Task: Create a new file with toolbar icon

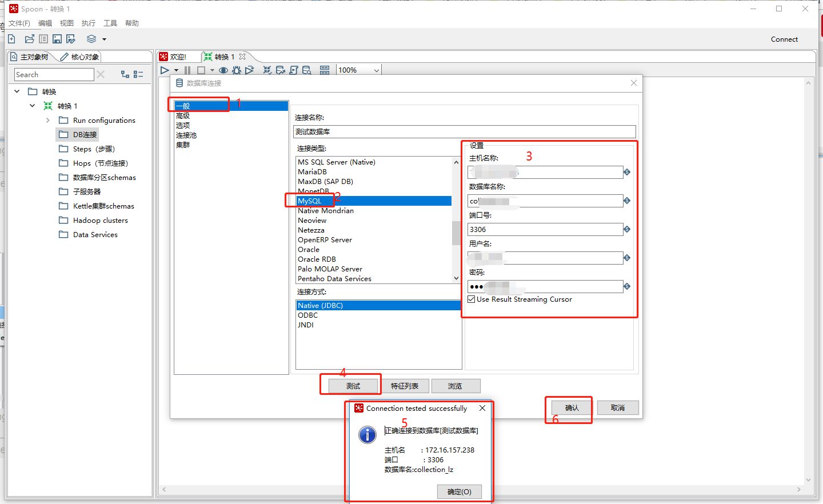Action: click(11, 39)
